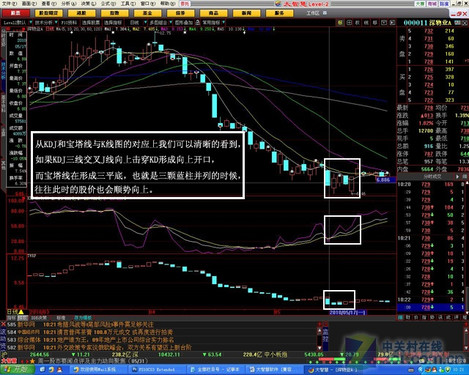Image resolution: width=469 pixels, height=375 pixels.
Task: Click the star icon in the bottom ticker bar
Action: [x=32, y=361]
